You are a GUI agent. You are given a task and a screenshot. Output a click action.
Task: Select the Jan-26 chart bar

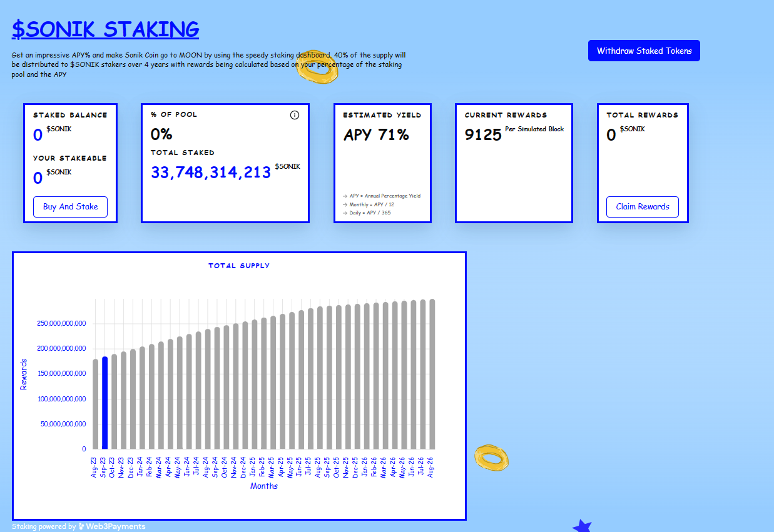click(x=367, y=376)
